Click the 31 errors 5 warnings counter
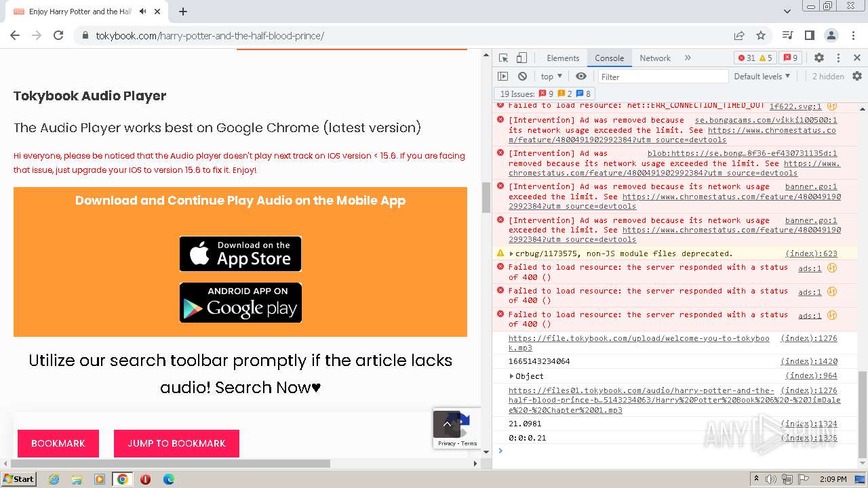 point(755,58)
